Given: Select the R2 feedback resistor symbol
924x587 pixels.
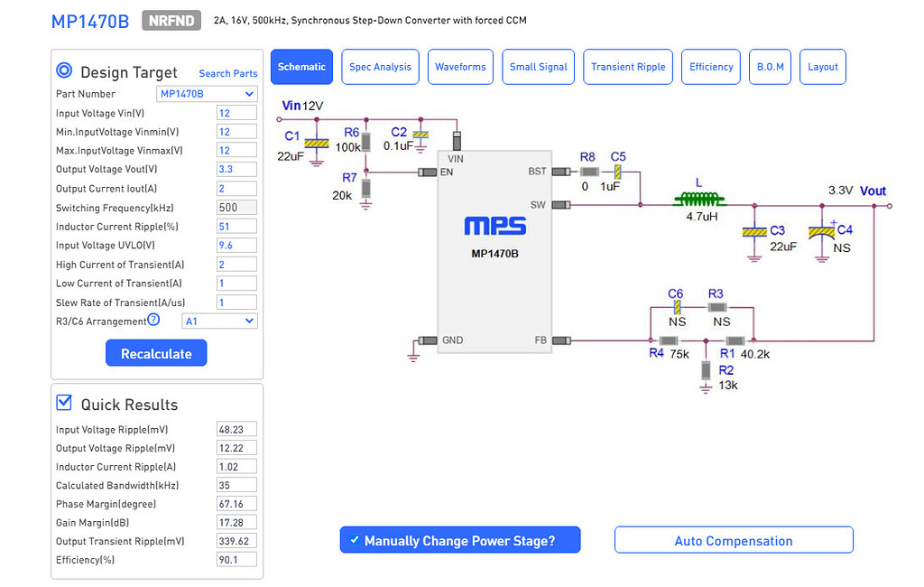Looking at the screenshot, I should (x=706, y=369).
